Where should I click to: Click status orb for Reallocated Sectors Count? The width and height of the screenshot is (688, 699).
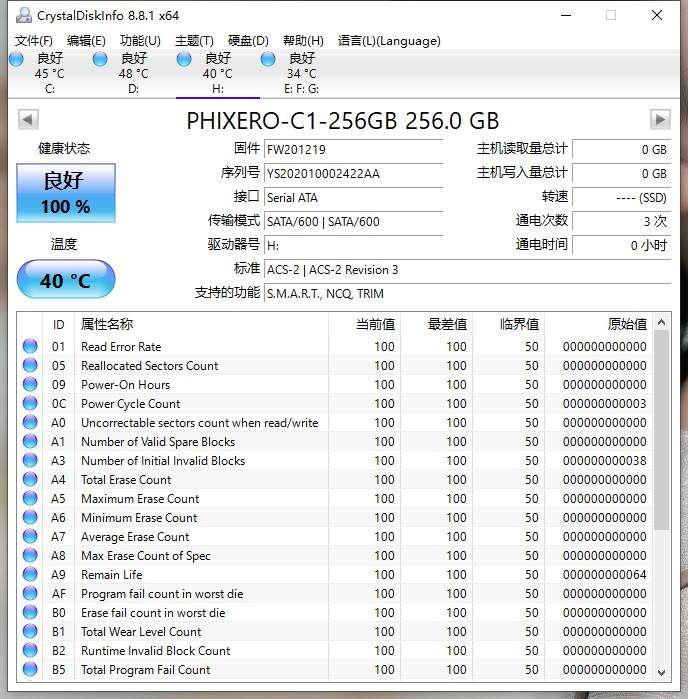pyautogui.click(x=30, y=366)
